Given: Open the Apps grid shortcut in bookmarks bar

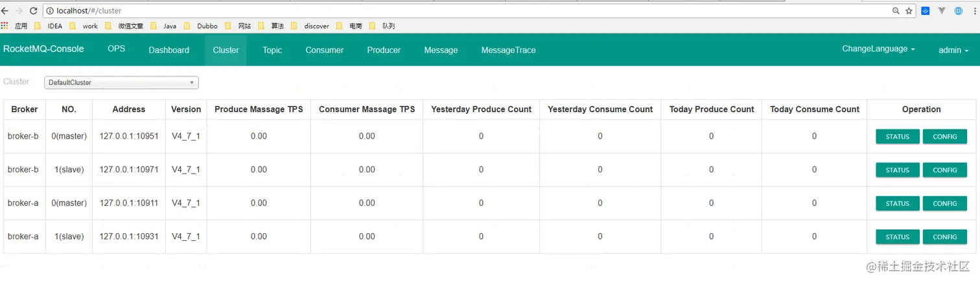Looking at the screenshot, I should pos(14,26).
